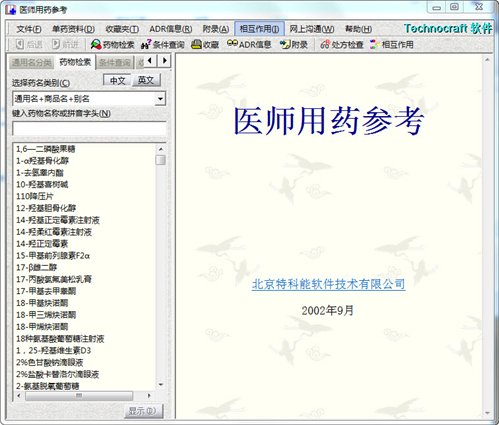
Task: Select 15-甲基前列腺素F2α in the list
Action: (x=53, y=256)
